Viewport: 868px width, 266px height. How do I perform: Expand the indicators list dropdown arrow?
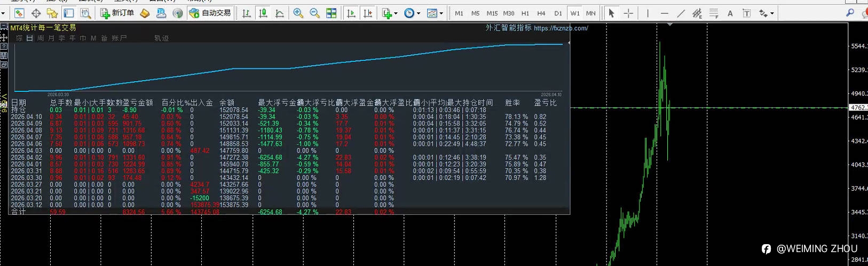(x=396, y=13)
